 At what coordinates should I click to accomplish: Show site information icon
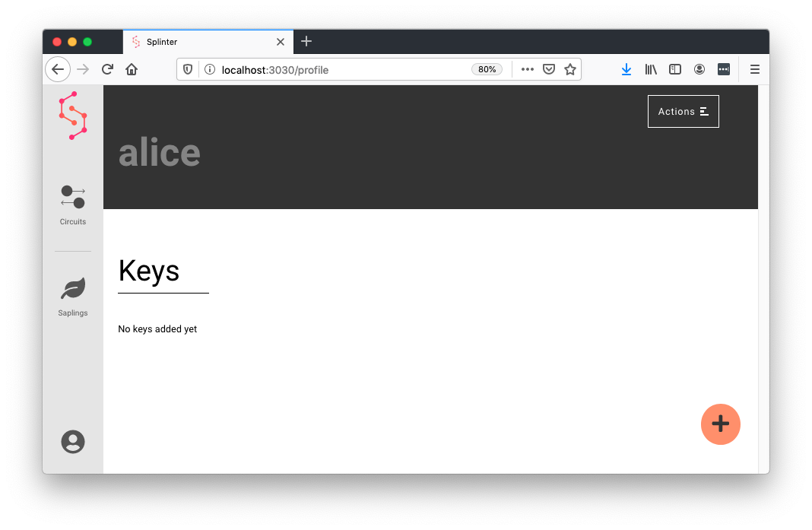[x=210, y=69]
